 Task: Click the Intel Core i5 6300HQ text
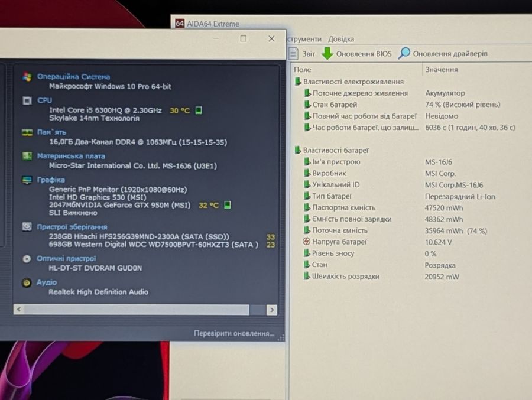coord(105,110)
